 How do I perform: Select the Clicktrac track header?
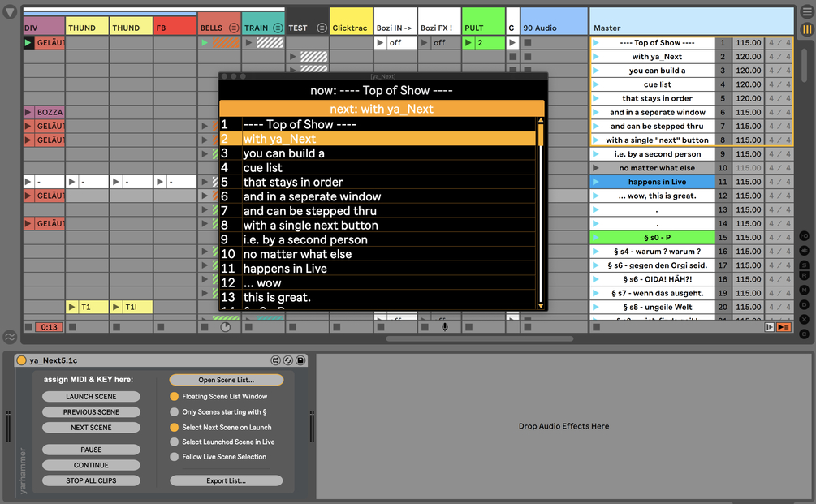coord(352,22)
